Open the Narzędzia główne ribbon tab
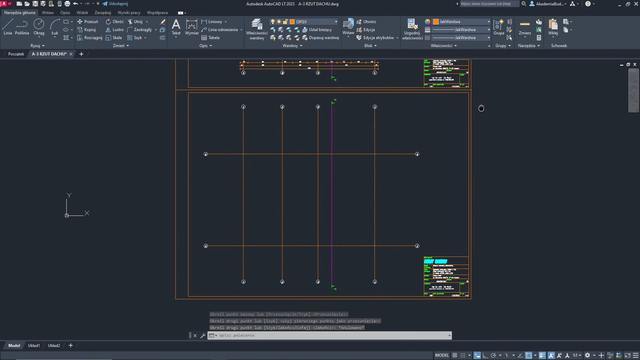 coord(20,13)
